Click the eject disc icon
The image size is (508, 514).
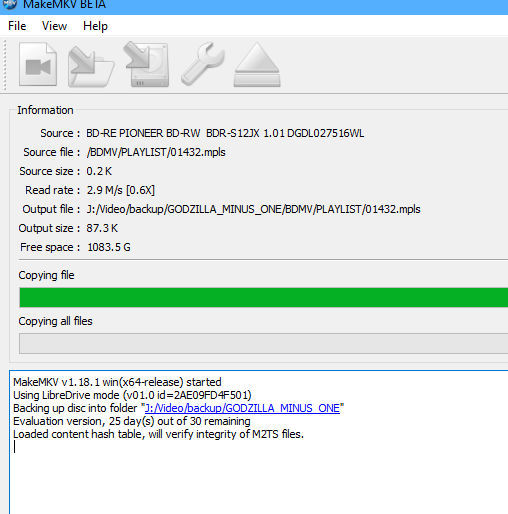257,65
